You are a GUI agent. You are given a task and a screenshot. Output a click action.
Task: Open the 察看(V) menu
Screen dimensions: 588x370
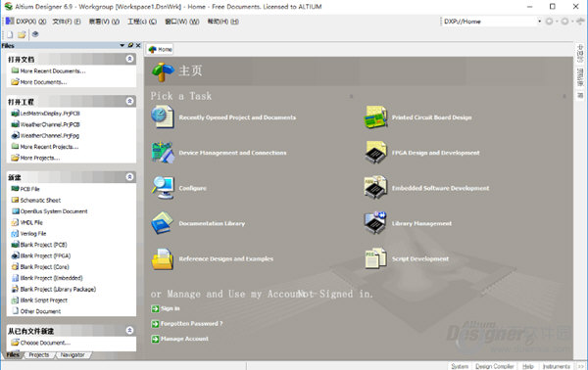pos(104,22)
